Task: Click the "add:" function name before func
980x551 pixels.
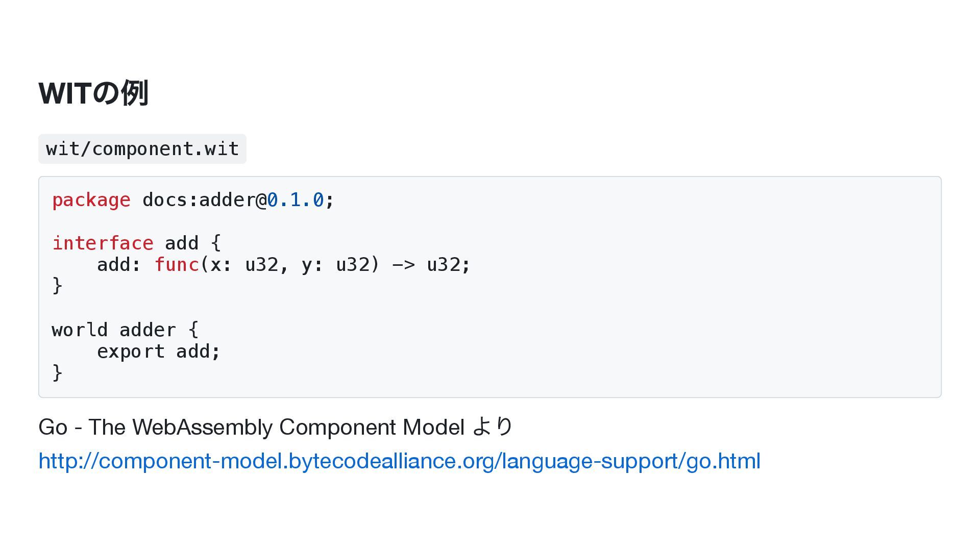Action: (x=119, y=265)
